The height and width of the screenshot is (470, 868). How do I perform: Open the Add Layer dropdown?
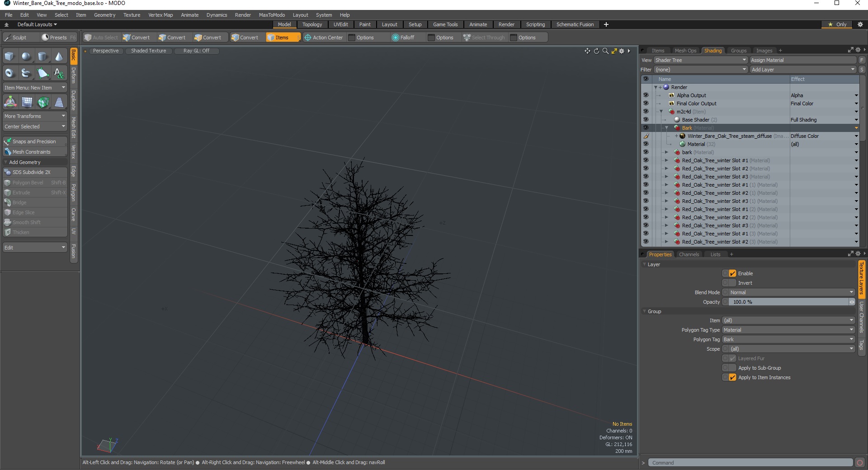point(803,70)
